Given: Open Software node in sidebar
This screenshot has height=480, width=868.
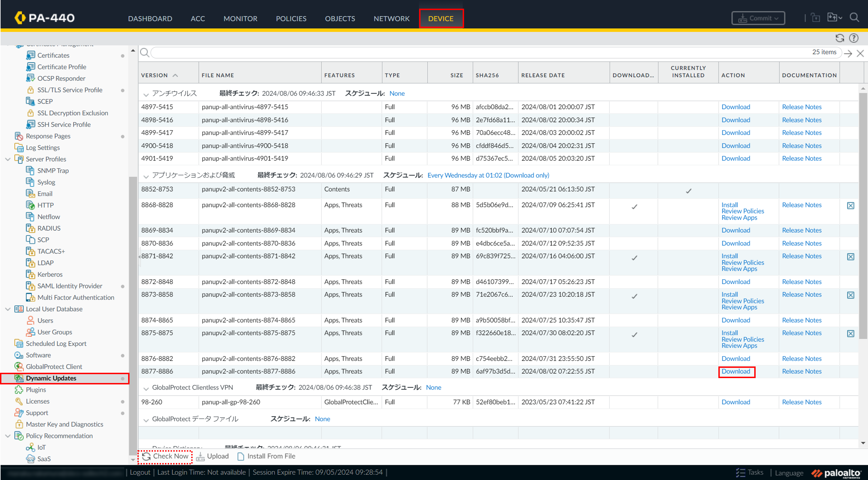Looking at the screenshot, I should click(x=38, y=355).
